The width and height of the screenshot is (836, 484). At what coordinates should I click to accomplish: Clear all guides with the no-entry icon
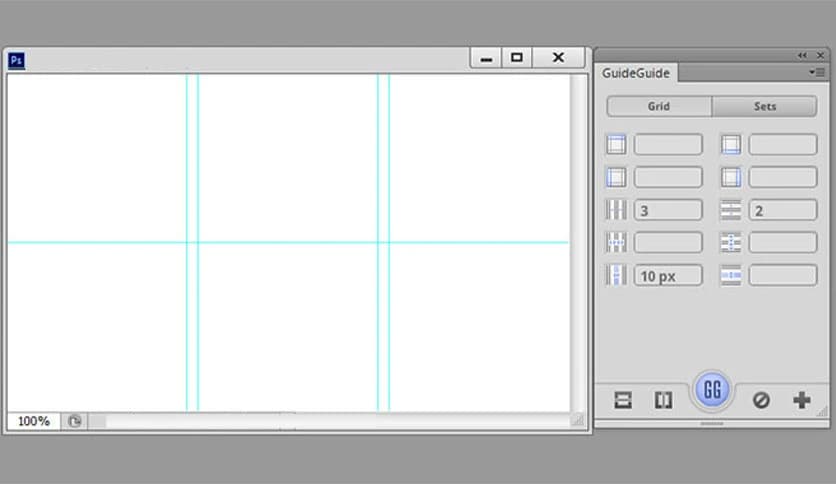761,400
